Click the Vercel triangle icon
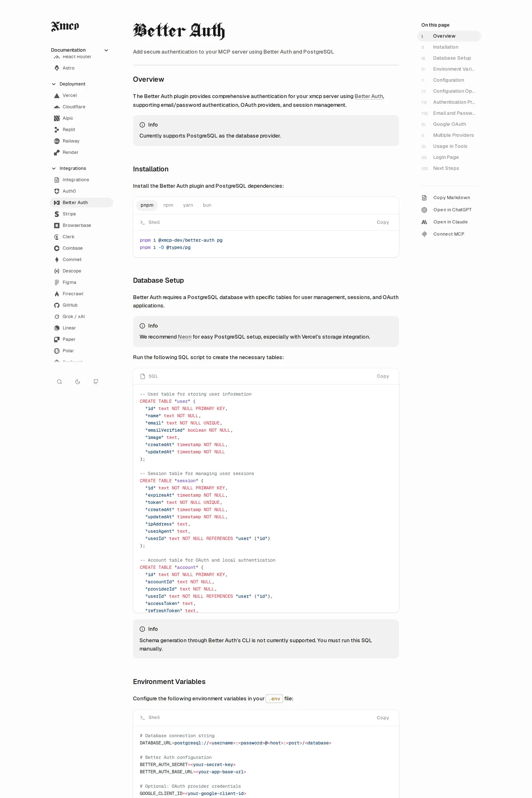The image size is (532, 798). pyautogui.click(x=57, y=95)
